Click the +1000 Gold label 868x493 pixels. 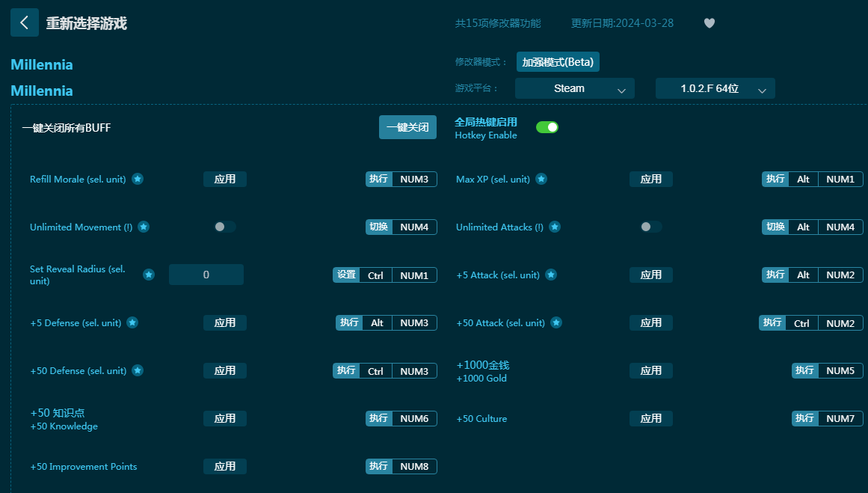(481, 379)
